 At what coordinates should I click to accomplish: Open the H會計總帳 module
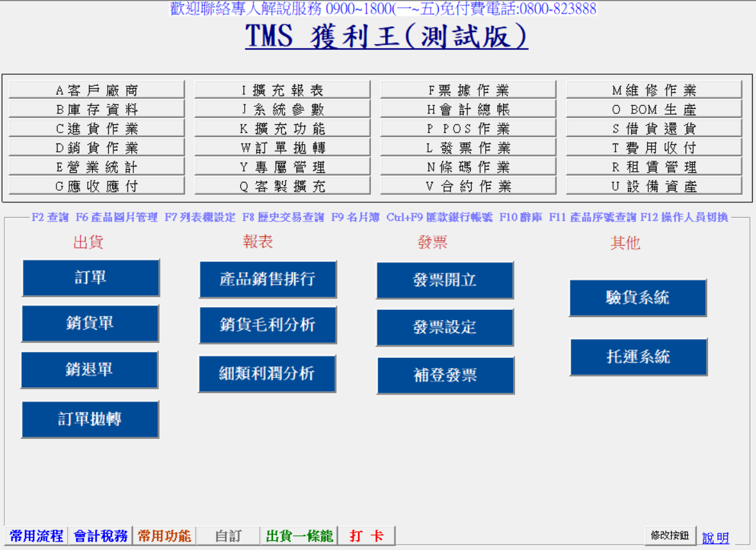468,109
